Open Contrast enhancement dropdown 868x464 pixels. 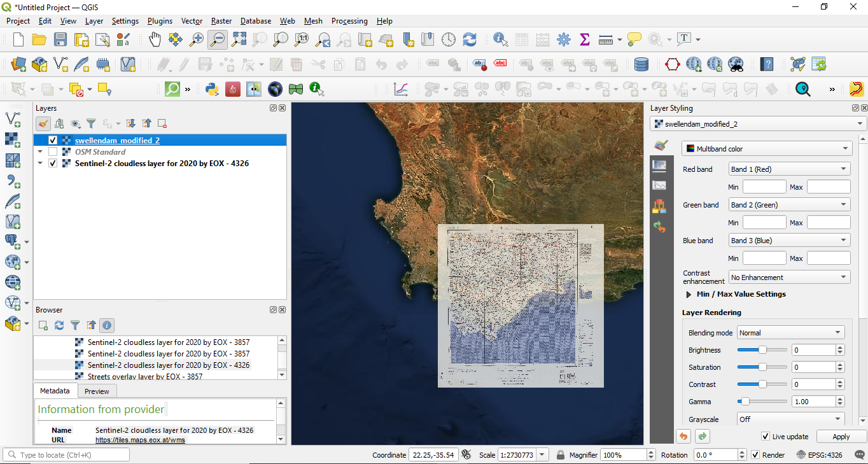click(x=789, y=278)
